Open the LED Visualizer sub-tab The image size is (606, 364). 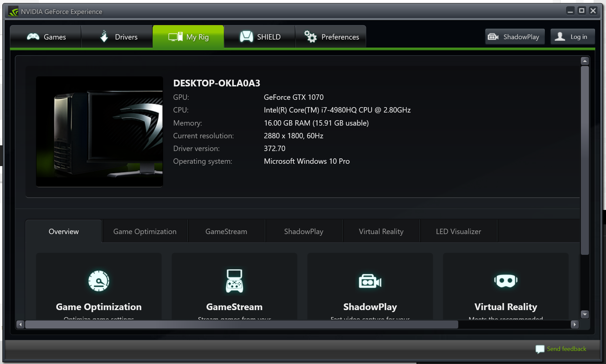458,231
